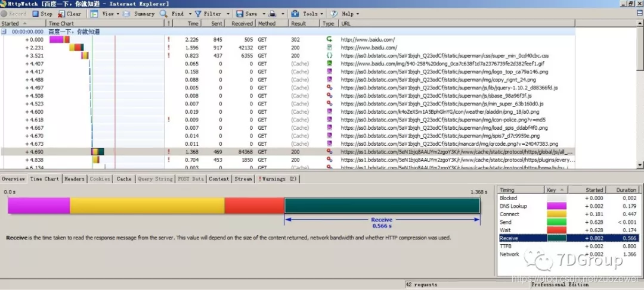Click the printer icon
Viewport: 644px width, 290px height.
pyautogui.click(x=273, y=14)
